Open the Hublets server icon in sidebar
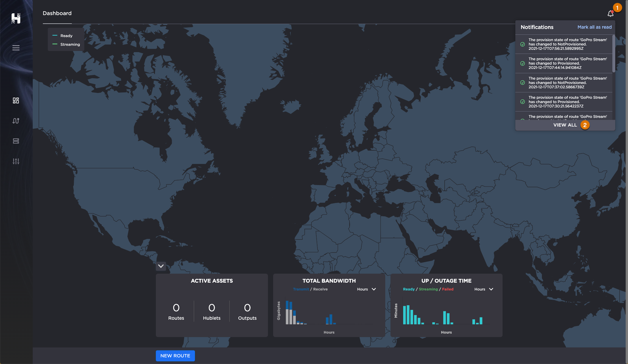 pos(16,141)
